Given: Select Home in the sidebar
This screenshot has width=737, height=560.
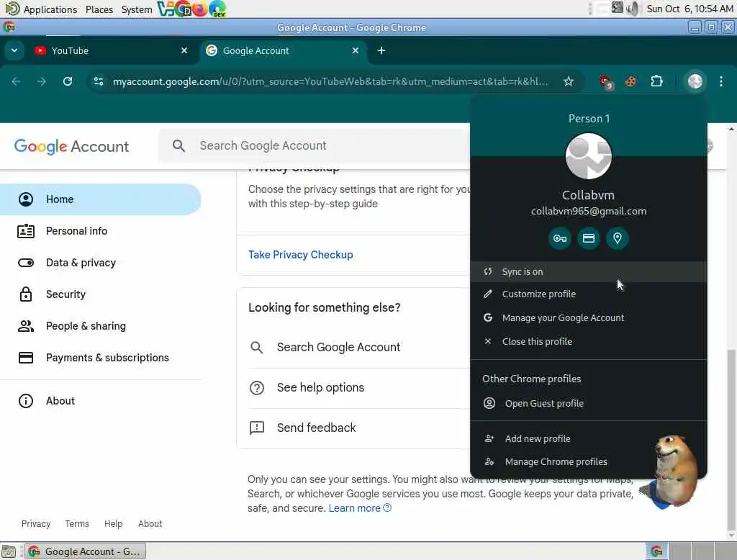Looking at the screenshot, I should click(x=101, y=199).
